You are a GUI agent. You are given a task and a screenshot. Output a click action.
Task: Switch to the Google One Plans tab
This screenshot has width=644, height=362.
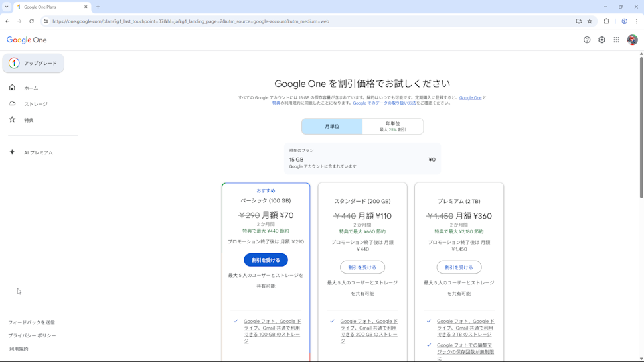pos(51,7)
